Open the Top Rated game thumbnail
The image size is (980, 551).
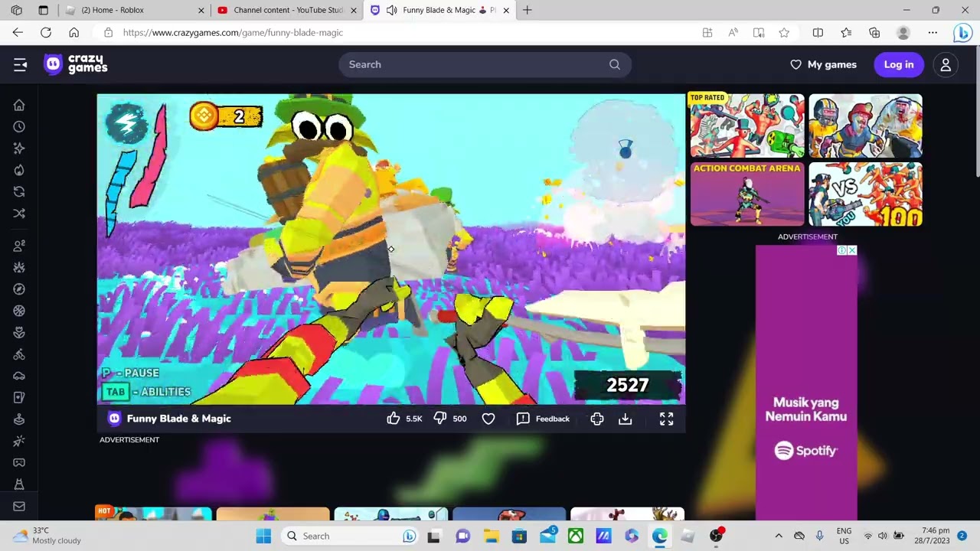[x=747, y=126]
